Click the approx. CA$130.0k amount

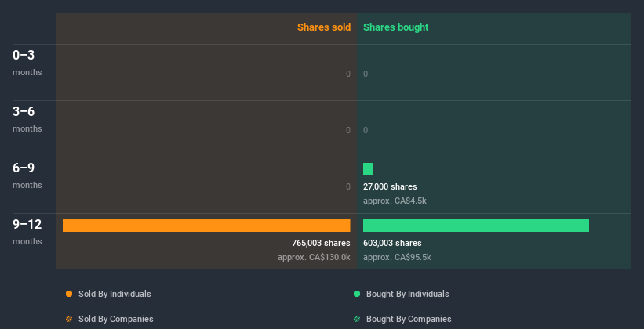[x=314, y=257]
